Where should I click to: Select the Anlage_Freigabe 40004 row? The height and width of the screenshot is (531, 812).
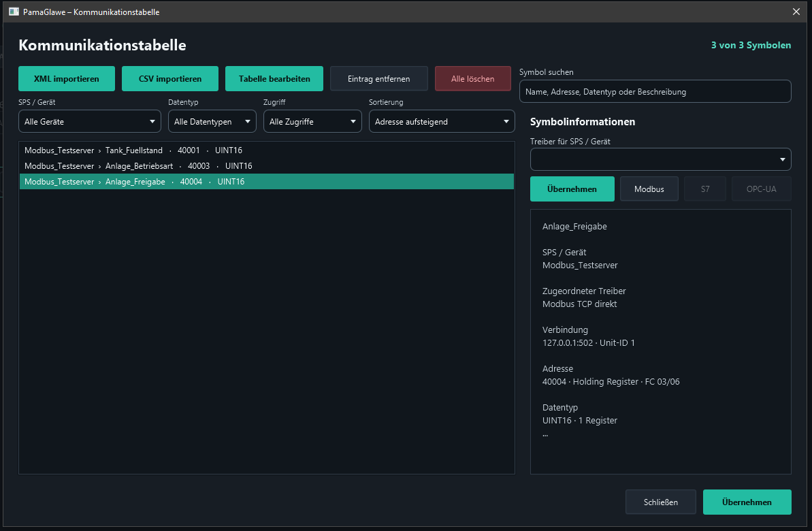click(267, 181)
